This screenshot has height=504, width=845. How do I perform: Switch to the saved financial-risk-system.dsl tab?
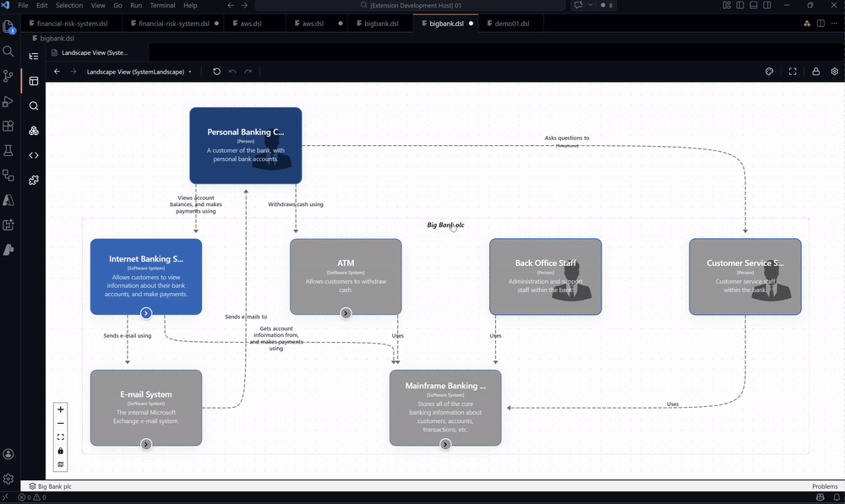tap(72, 24)
